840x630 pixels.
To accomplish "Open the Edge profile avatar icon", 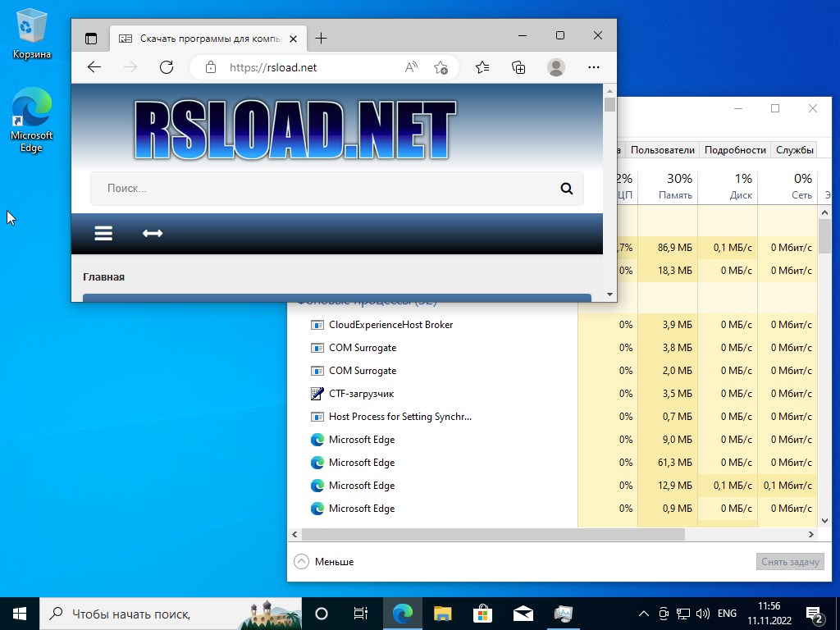I will coord(556,67).
